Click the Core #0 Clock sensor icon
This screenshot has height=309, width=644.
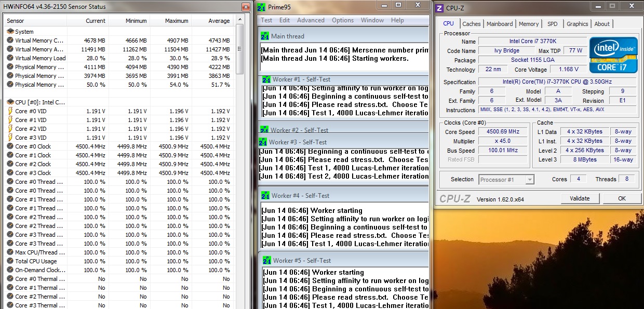(10, 146)
